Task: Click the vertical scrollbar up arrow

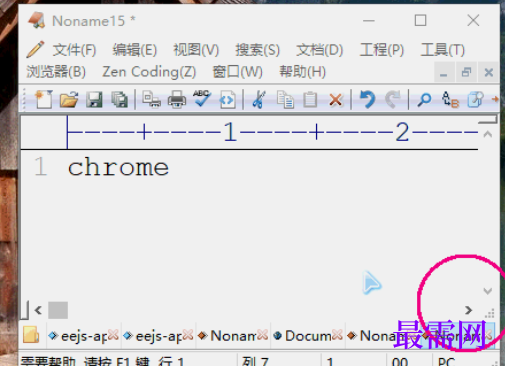Action: 488,134
